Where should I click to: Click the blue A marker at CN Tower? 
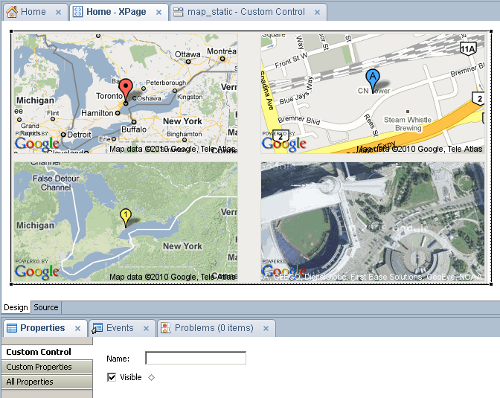point(373,80)
